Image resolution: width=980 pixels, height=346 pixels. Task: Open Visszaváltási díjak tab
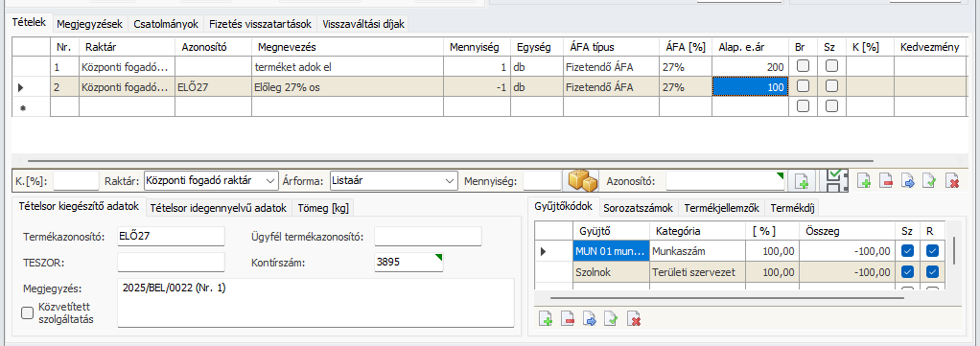coord(364,24)
